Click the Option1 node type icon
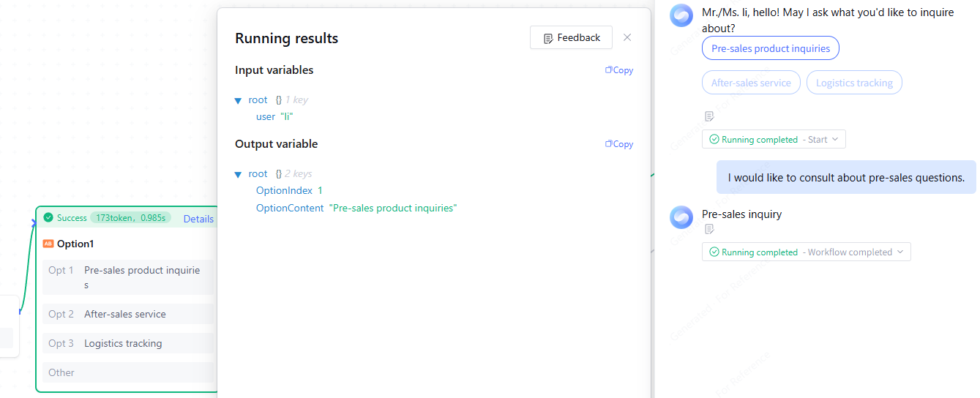Image resolution: width=980 pixels, height=398 pixels. [48, 244]
